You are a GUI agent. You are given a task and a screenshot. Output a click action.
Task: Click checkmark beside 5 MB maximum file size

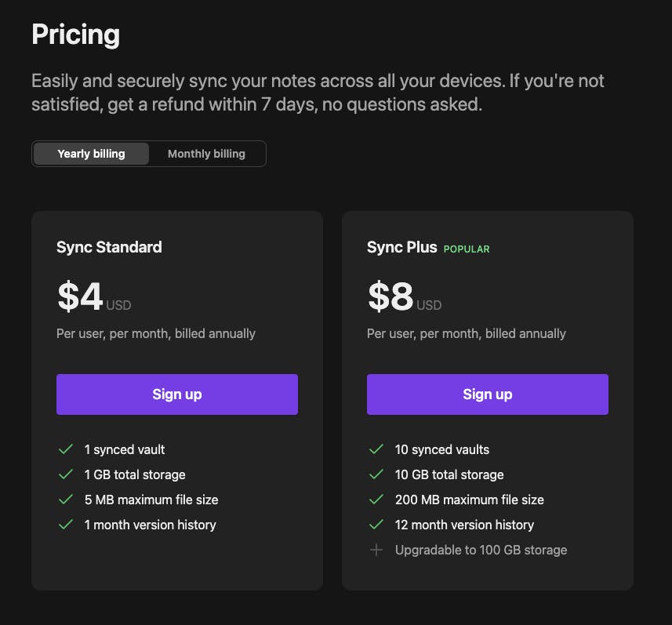coord(66,500)
